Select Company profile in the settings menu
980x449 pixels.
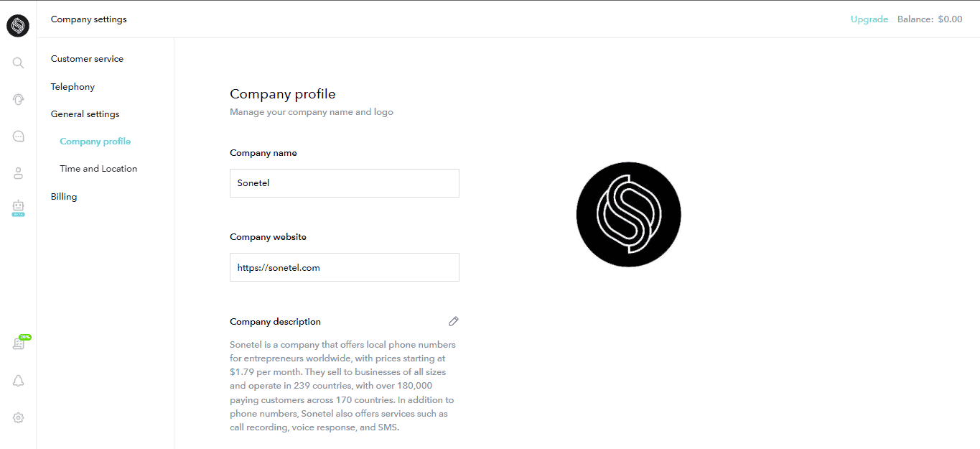[x=95, y=142]
